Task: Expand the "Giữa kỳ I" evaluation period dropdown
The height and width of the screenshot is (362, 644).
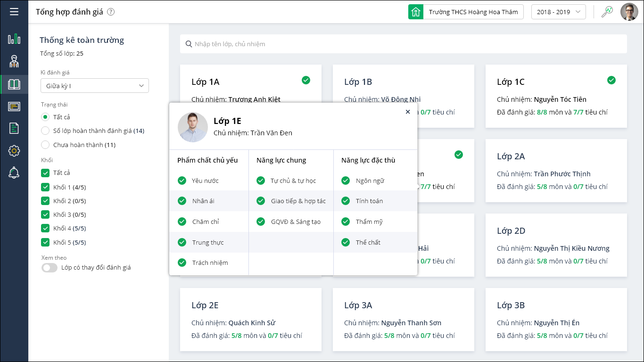Action: (95, 86)
